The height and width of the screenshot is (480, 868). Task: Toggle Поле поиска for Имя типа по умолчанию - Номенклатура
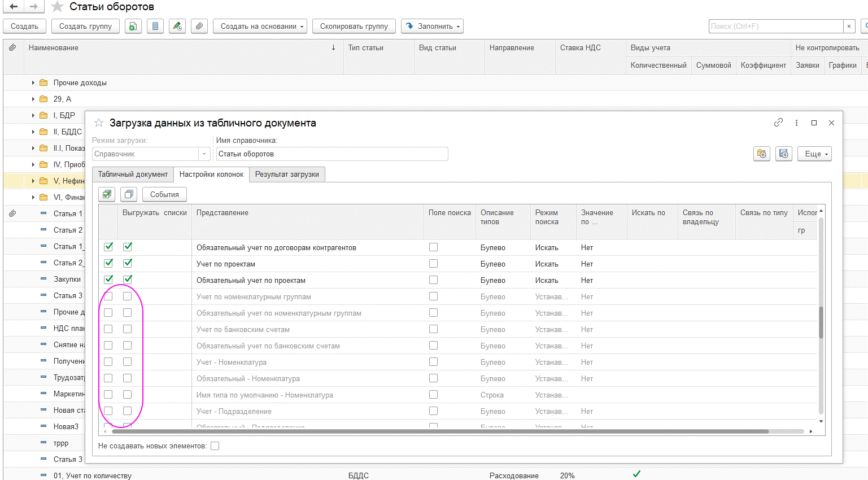coord(433,395)
